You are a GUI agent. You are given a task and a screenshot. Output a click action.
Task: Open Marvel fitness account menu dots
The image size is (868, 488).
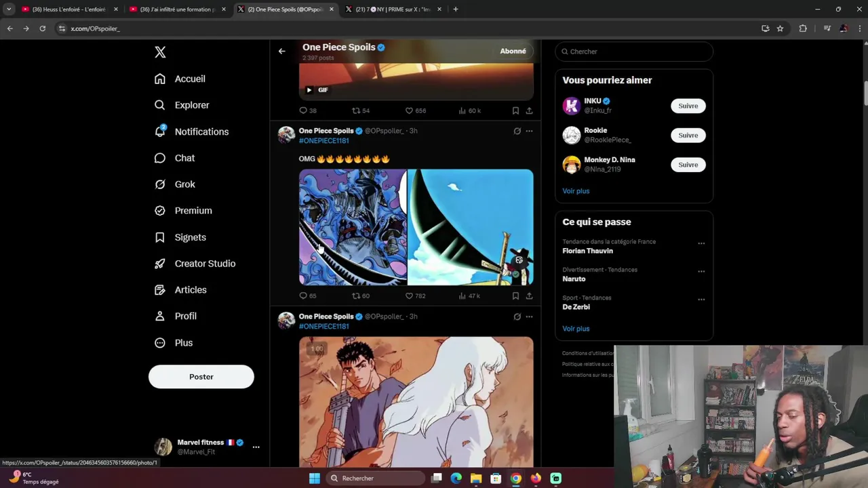[256, 447]
